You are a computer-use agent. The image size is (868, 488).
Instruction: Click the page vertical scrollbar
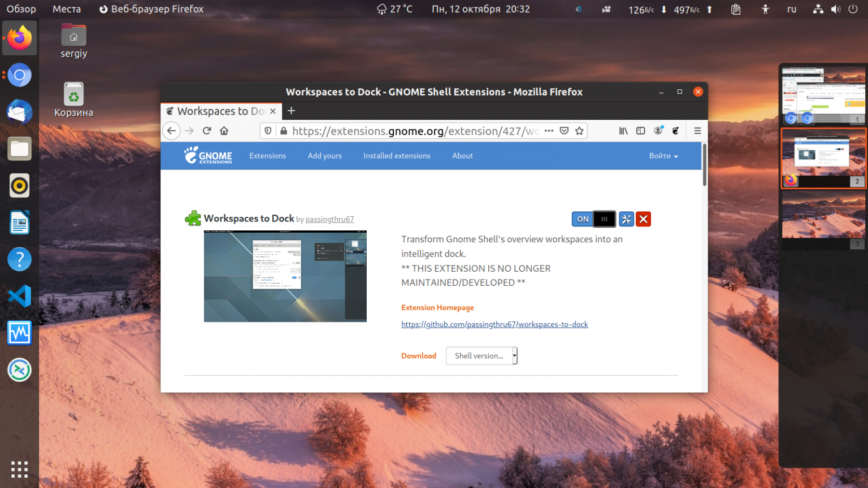705,165
